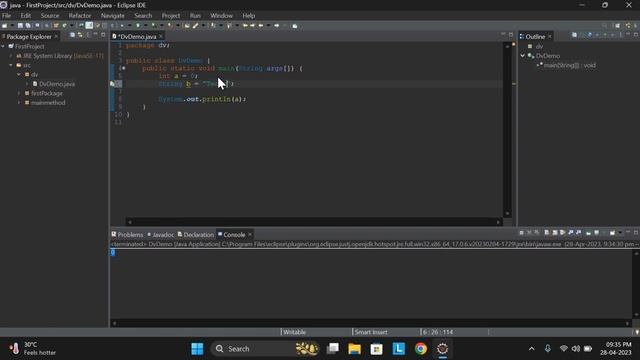Close the Console tab
The width and height of the screenshot is (640, 360).
pos(250,235)
